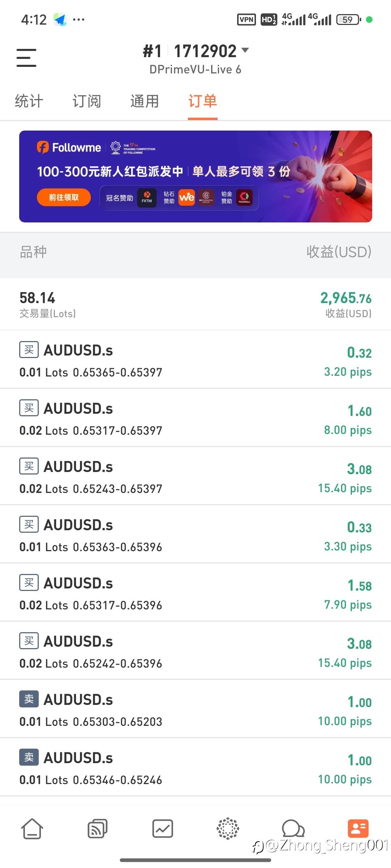Open the AUDUSD.s sell order 0.65303-0.65203

tap(195, 710)
